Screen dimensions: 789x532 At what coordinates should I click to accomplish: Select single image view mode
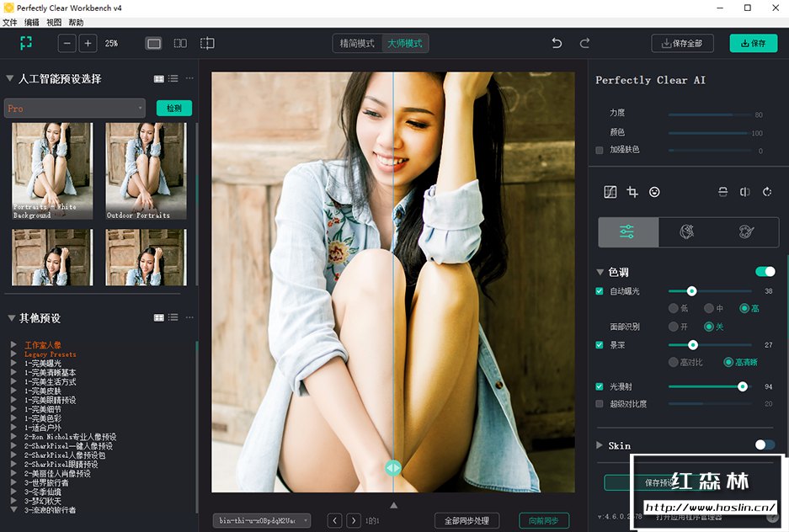click(154, 44)
